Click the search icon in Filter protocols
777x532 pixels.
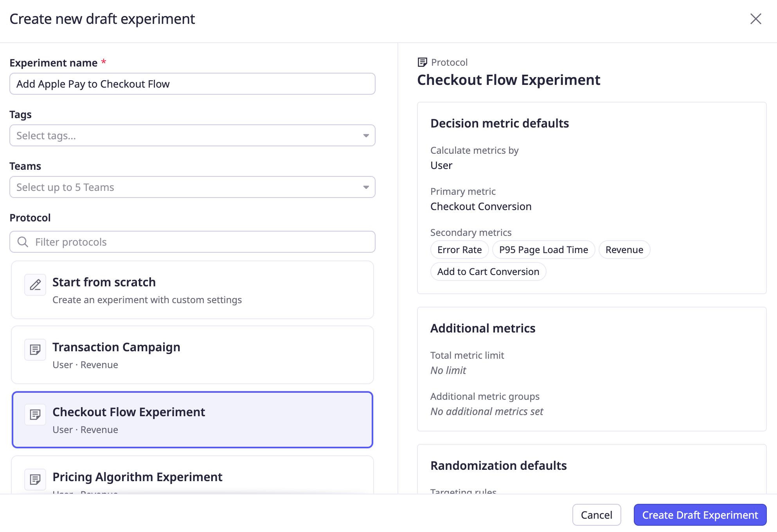(23, 242)
